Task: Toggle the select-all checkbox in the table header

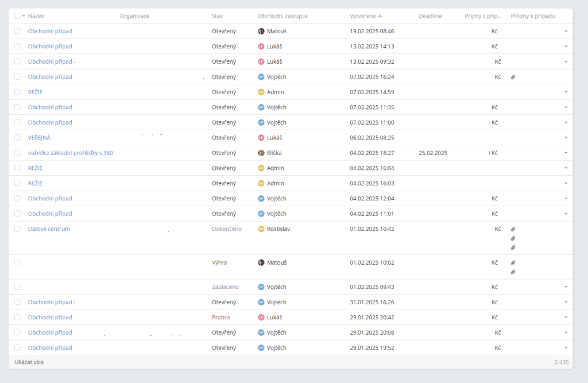Action: [17, 16]
